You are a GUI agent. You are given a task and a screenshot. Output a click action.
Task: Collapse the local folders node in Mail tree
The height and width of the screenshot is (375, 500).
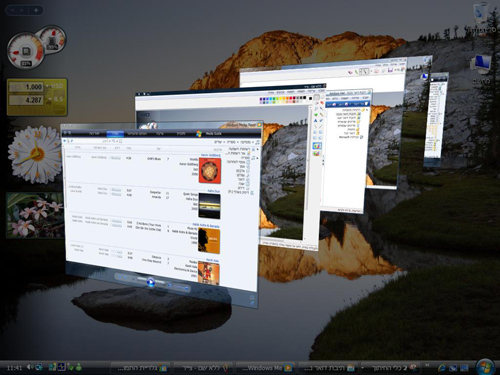(367, 110)
